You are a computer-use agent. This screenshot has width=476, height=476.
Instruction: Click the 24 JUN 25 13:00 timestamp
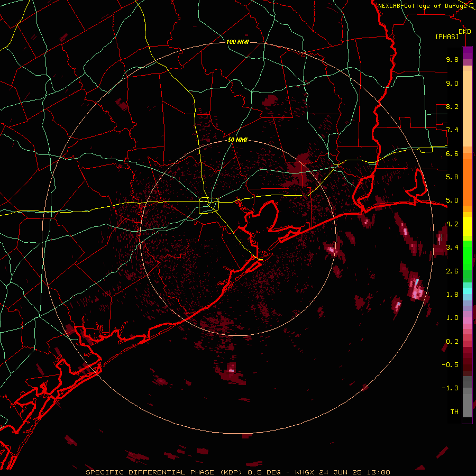(354, 472)
